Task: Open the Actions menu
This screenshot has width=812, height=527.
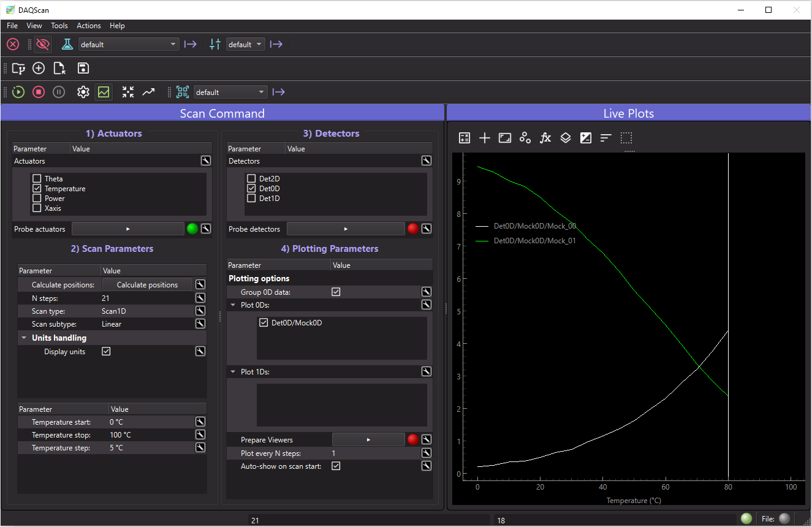Action: click(x=89, y=26)
